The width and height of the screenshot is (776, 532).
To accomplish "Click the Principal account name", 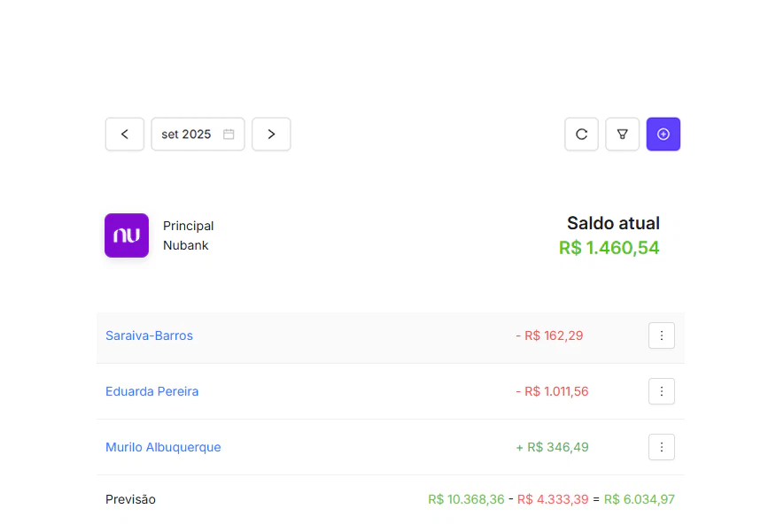I will tap(188, 226).
